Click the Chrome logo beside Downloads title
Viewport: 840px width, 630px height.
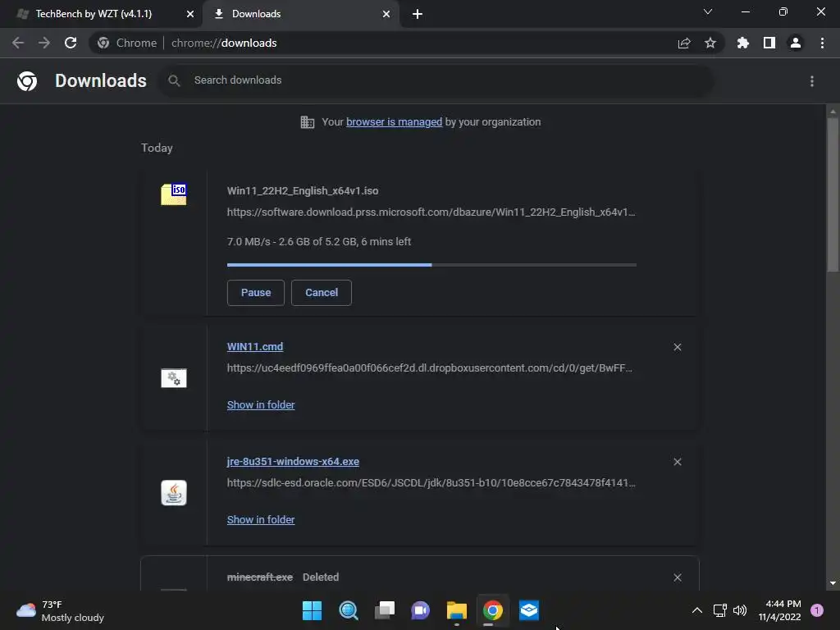(27, 81)
